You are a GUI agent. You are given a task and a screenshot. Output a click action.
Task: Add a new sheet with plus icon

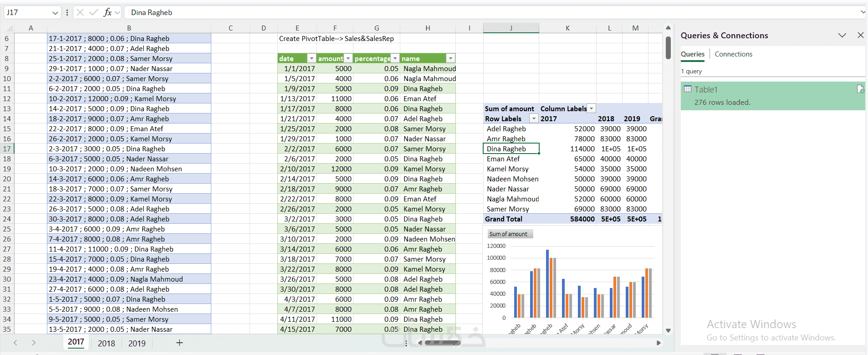(x=179, y=343)
